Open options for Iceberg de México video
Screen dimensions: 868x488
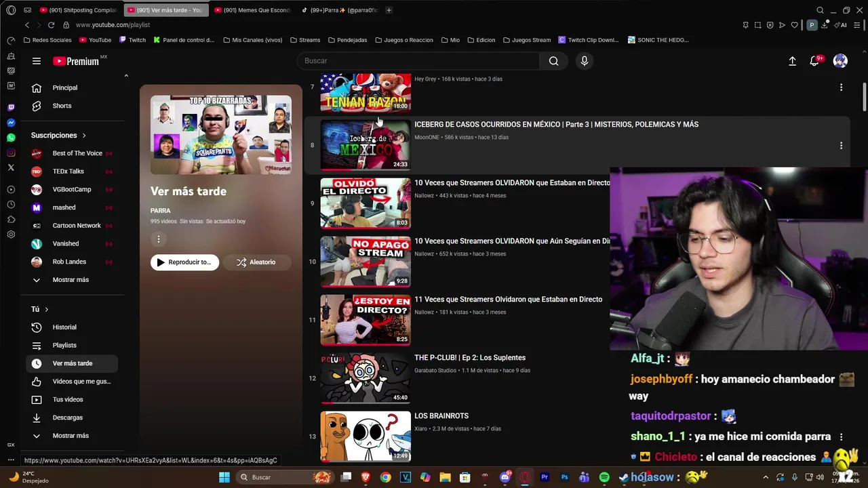[x=841, y=145]
